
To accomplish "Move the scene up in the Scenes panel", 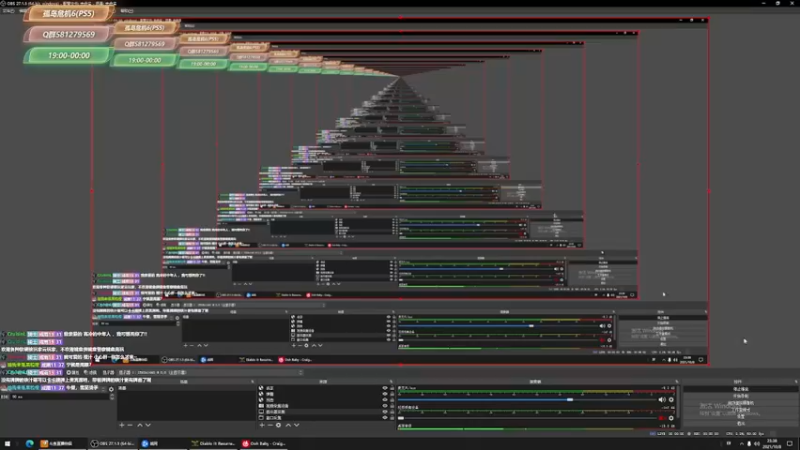I will (x=140, y=425).
